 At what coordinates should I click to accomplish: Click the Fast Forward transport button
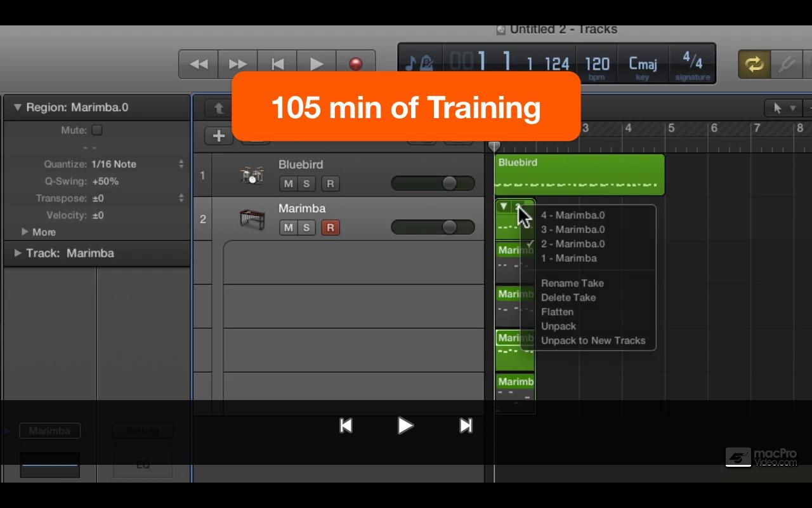(238, 64)
